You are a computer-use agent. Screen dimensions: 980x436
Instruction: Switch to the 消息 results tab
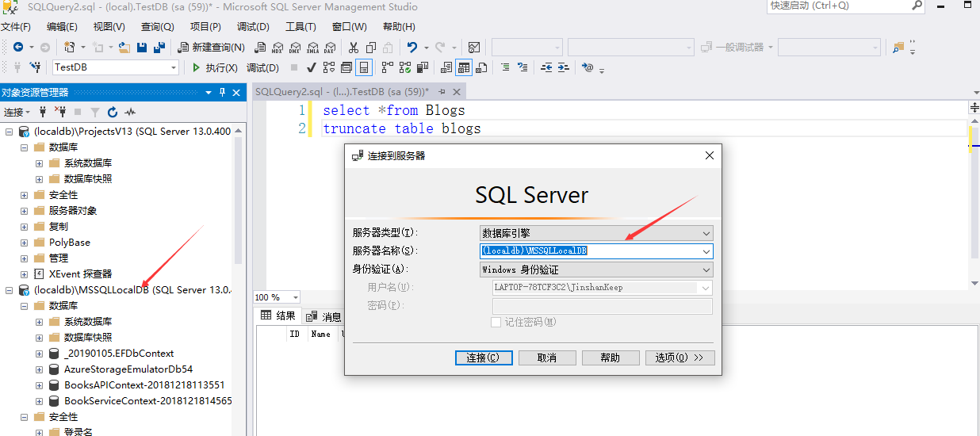pyautogui.click(x=323, y=316)
